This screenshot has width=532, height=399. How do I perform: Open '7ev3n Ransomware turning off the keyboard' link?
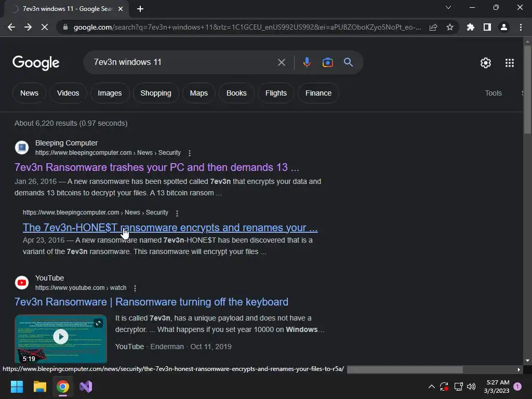(151, 302)
